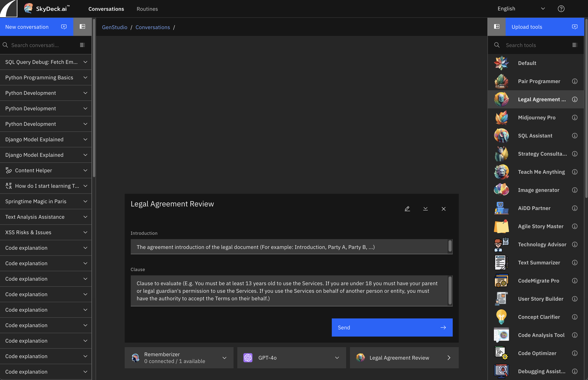
Task: Collapse the Legal Agreement Review panel
Action: [425, 209]
